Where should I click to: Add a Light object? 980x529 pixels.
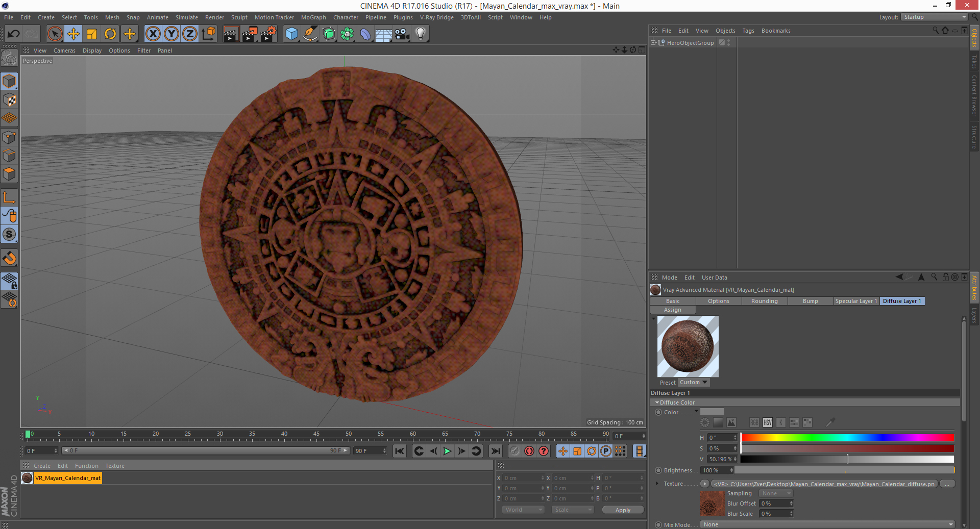(x=421, y=34)
